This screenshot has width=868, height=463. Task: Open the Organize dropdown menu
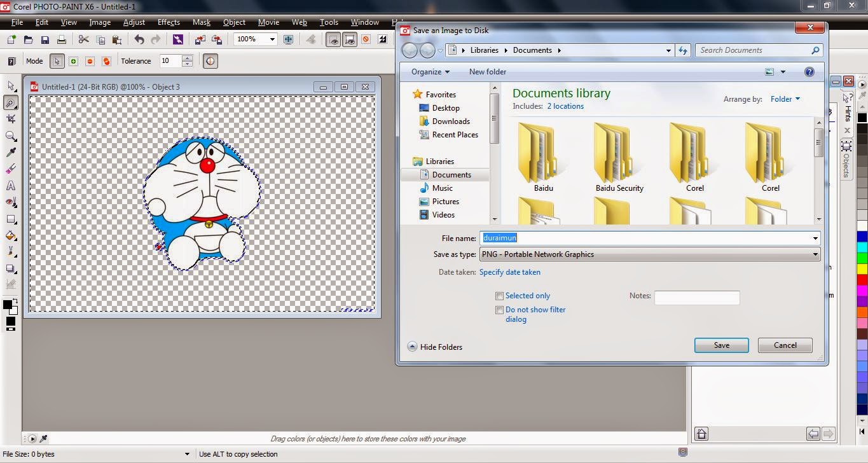(431, 72)
